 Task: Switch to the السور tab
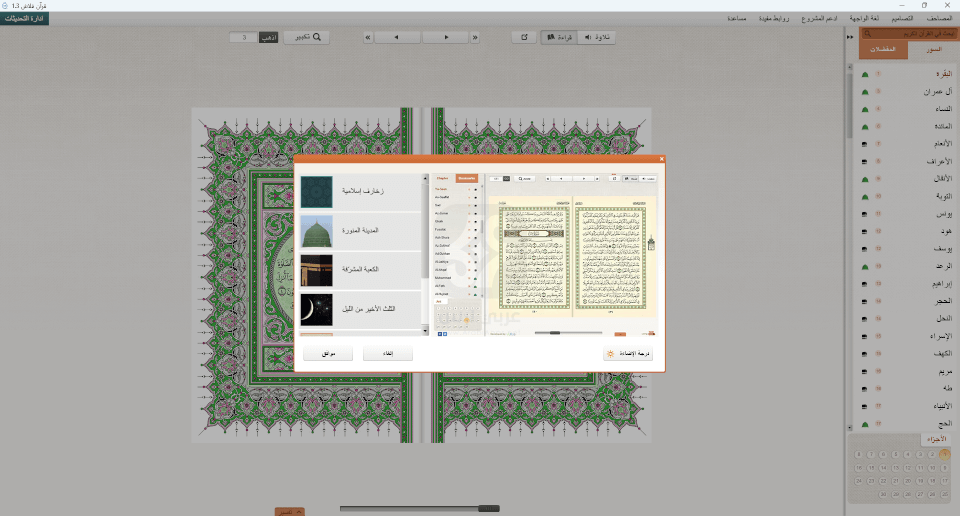pyautogui.click(x=933, y=50)
